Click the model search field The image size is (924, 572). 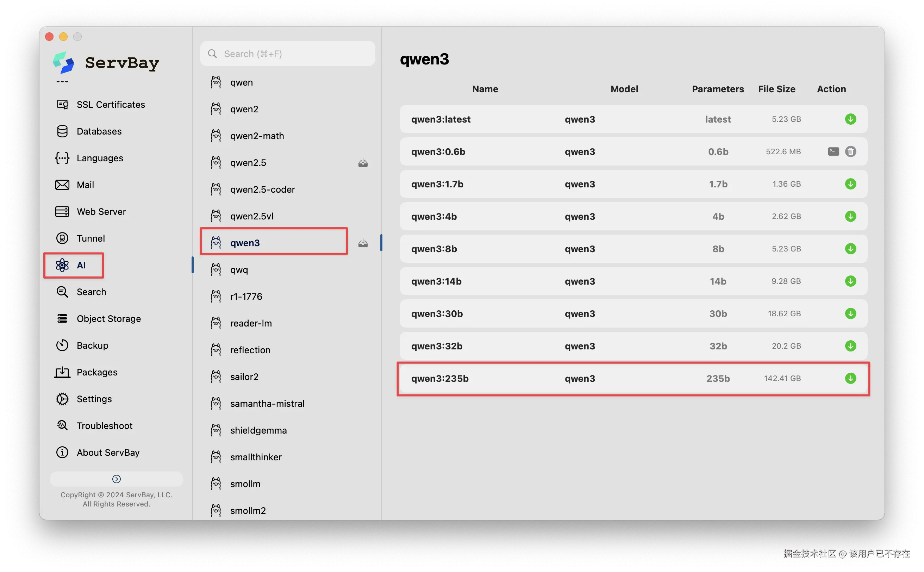click(x=287, y=54)
